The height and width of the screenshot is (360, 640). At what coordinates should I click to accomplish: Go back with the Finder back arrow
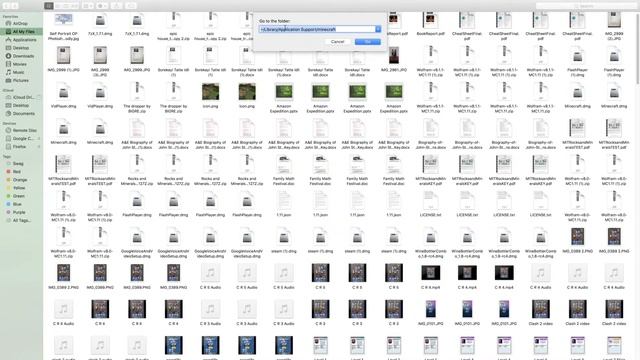tap(6, 6)
